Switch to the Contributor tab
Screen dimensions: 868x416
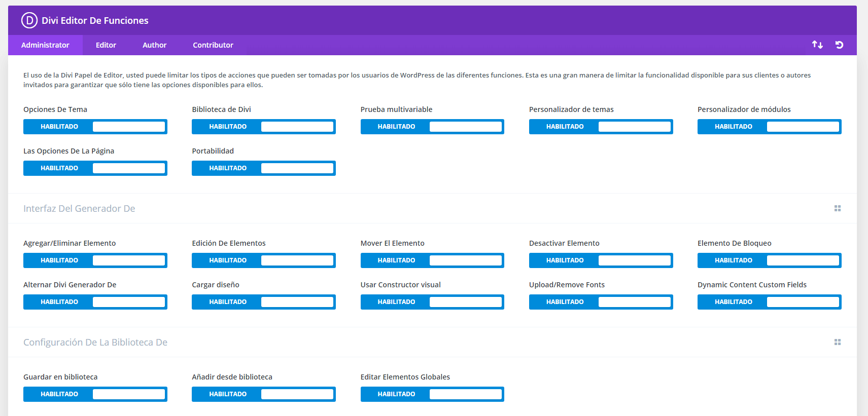pos(213,45)
